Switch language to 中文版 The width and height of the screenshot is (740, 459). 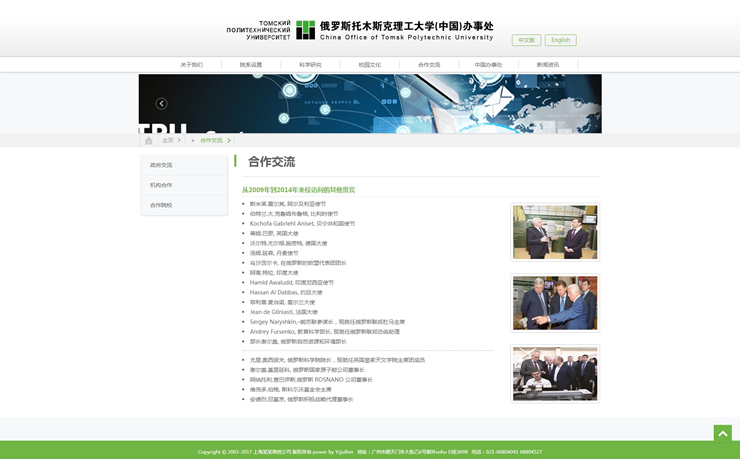[x=526, y=40]
